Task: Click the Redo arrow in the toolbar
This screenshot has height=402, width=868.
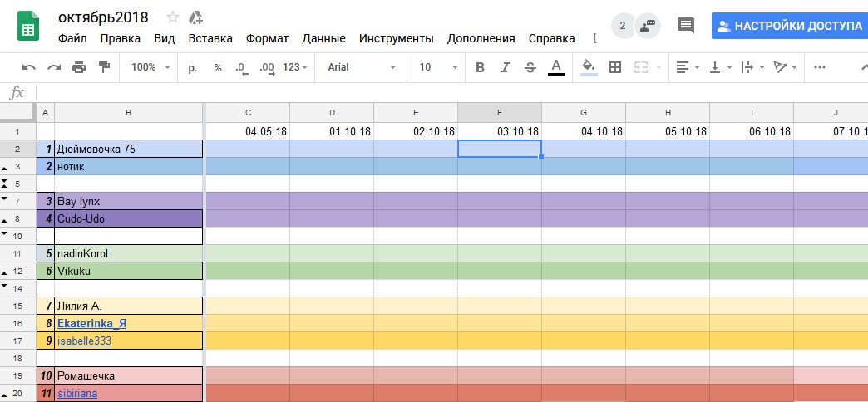Action: coord(54,67)
